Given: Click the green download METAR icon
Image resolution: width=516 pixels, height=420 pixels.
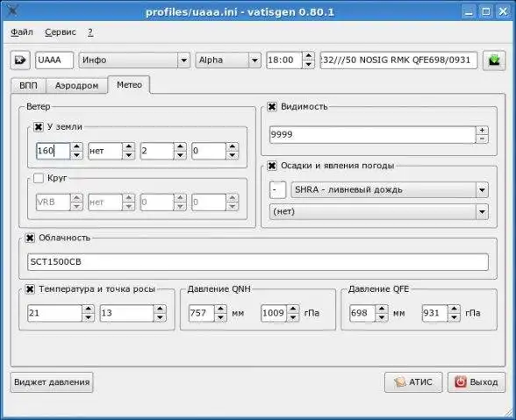Looking at the screenshot, I should coord(494,61).
